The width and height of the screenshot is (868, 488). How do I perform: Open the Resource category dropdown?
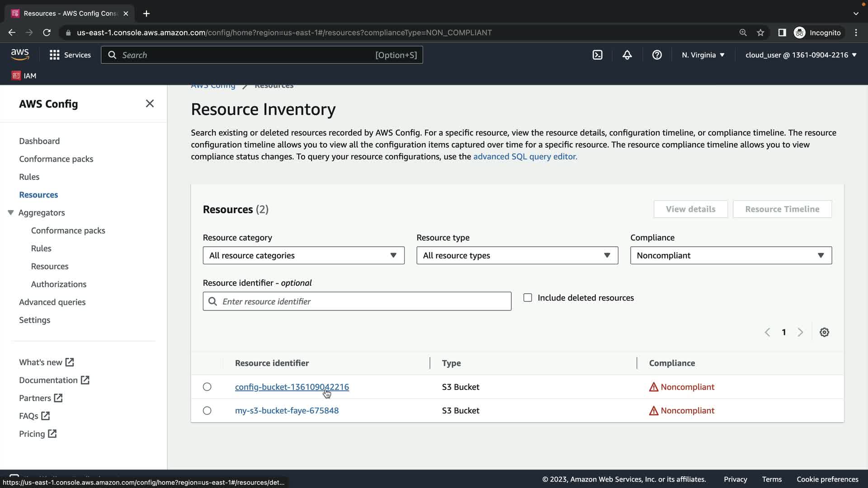pos(303,255)
